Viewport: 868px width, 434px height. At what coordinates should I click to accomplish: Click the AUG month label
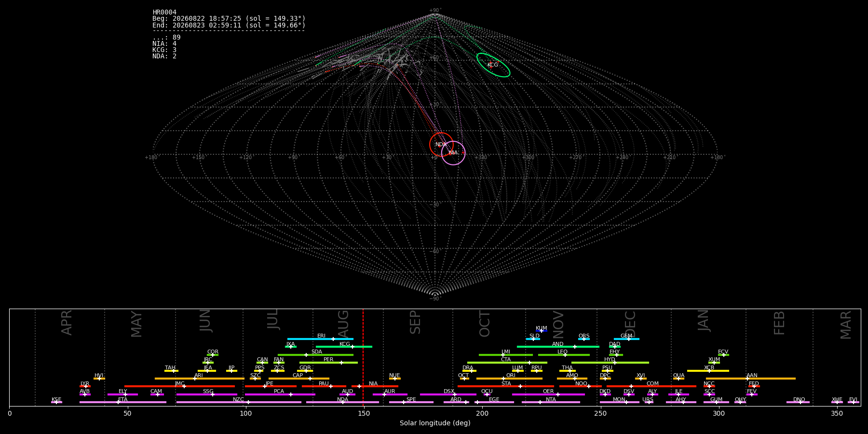[x=343, y=323]
